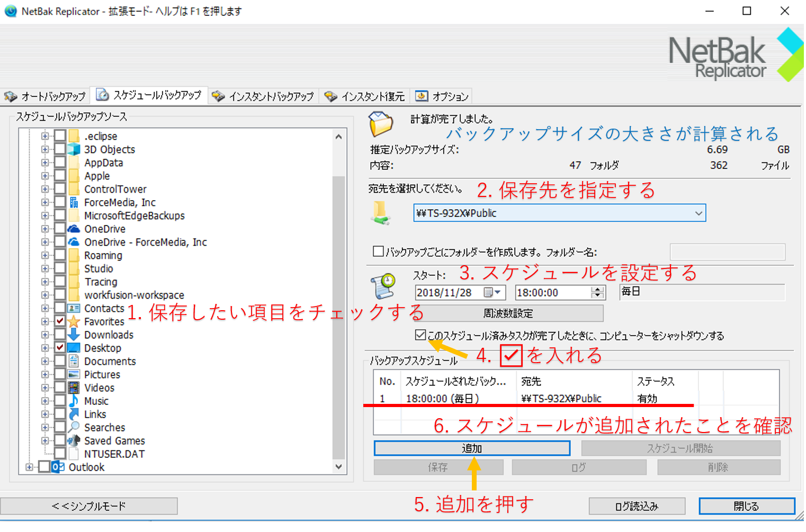The image size is (806, 532).
Task: Click the Favorites star icon
Action: tap(74, 321)
